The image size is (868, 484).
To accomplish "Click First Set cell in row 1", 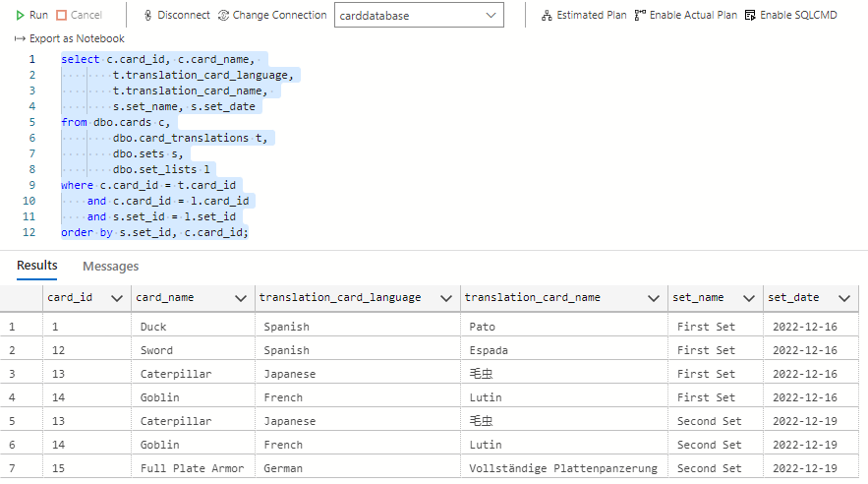I will (716, 327).
